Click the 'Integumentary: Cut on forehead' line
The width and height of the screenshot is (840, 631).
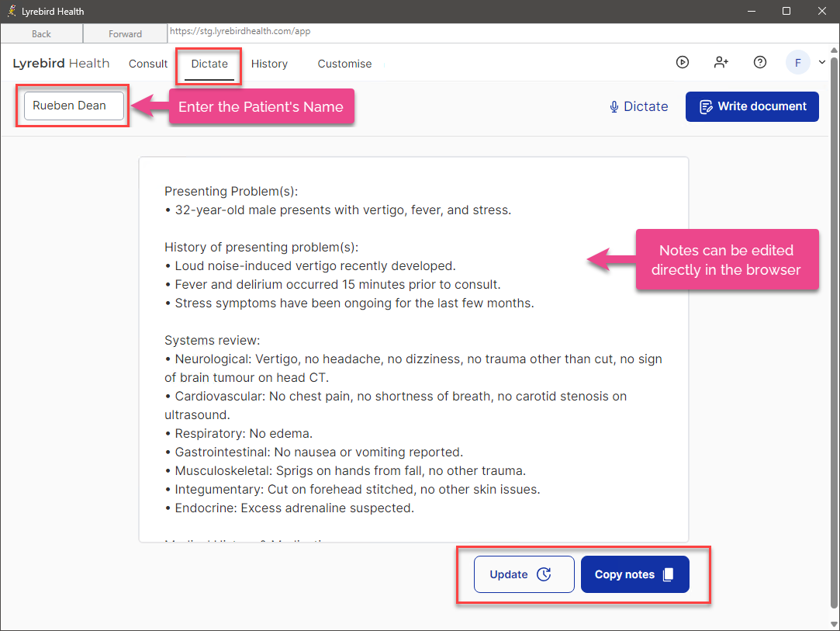coord(352,490)
